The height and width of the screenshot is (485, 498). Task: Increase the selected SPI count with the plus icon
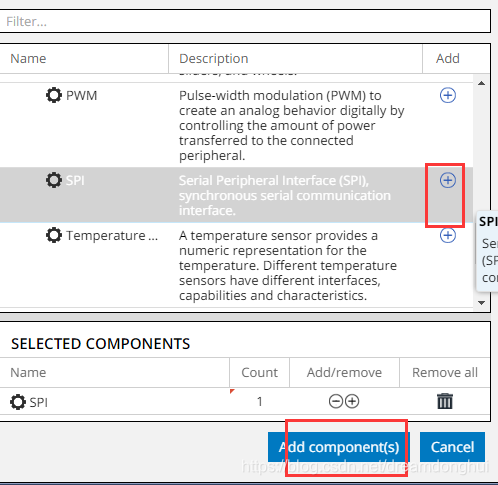point(352,401)
